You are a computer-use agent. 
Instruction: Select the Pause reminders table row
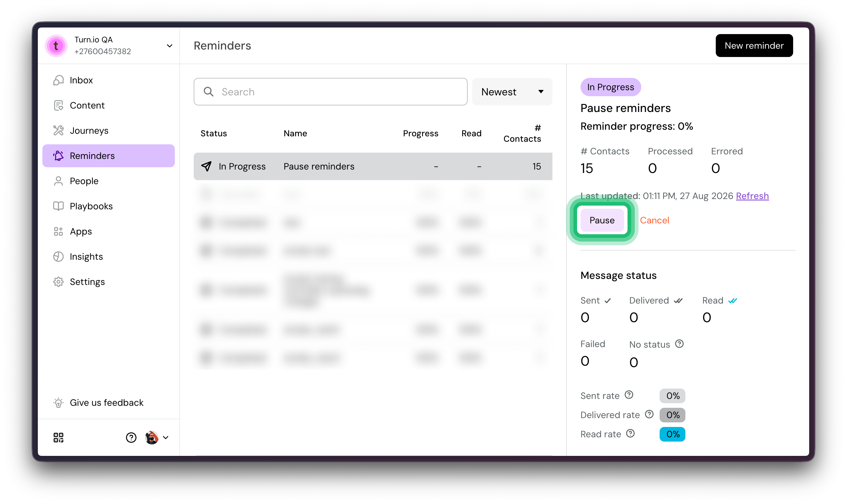373,166
